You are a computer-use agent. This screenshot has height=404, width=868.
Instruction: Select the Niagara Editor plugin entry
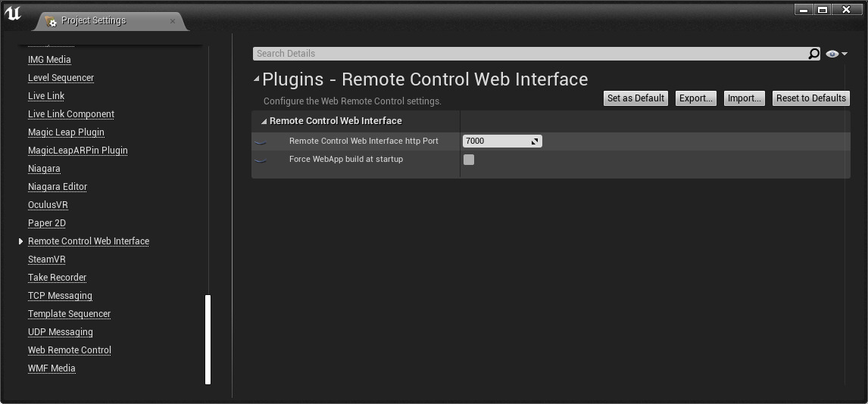[58, 187]
